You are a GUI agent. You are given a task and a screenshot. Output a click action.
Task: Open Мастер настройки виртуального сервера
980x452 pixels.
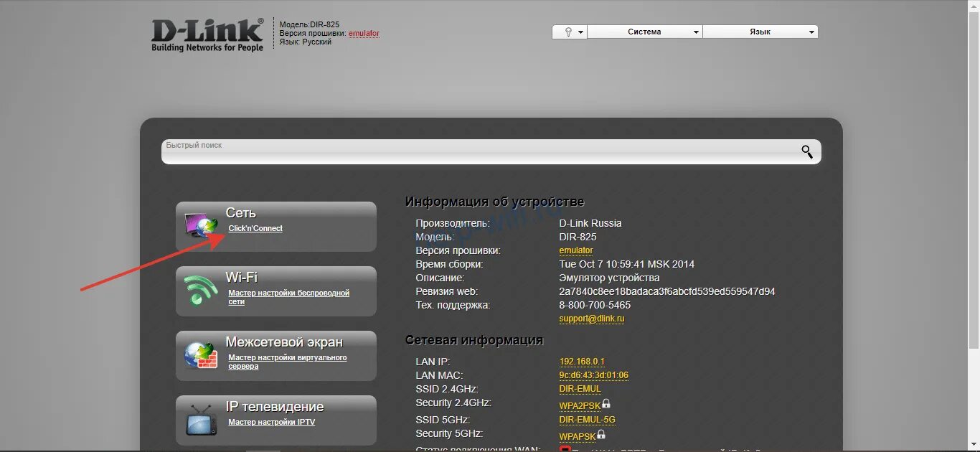point(287,362)
